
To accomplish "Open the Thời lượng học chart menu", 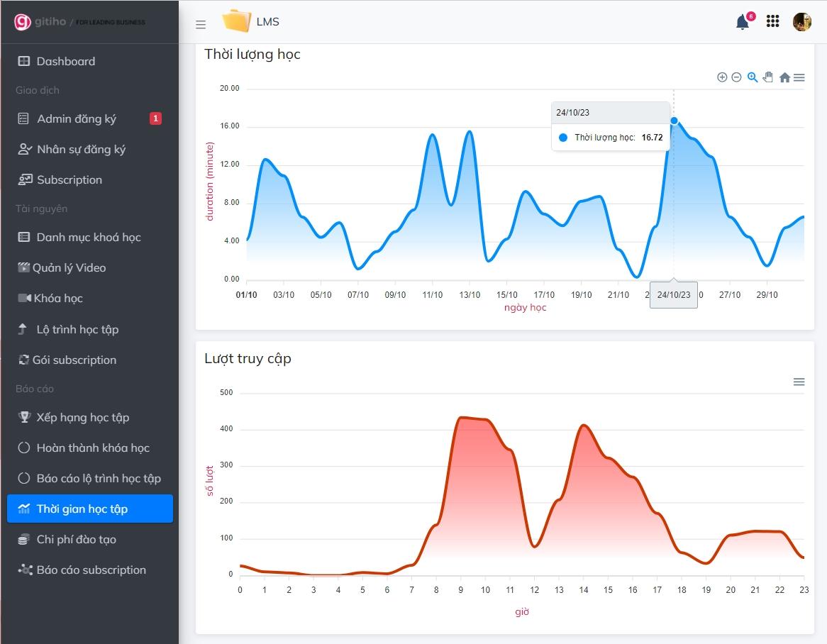I will coord(799,77).
